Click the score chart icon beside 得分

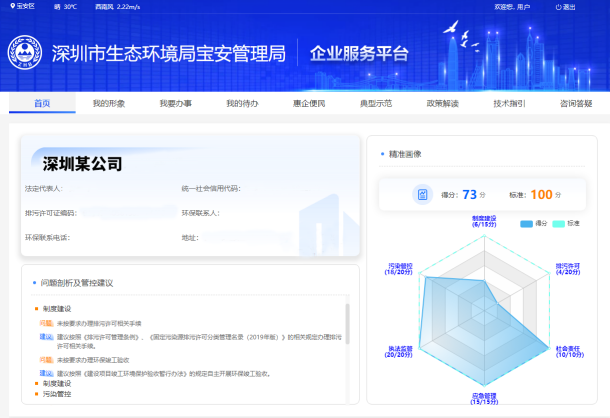tap(423, 194)
